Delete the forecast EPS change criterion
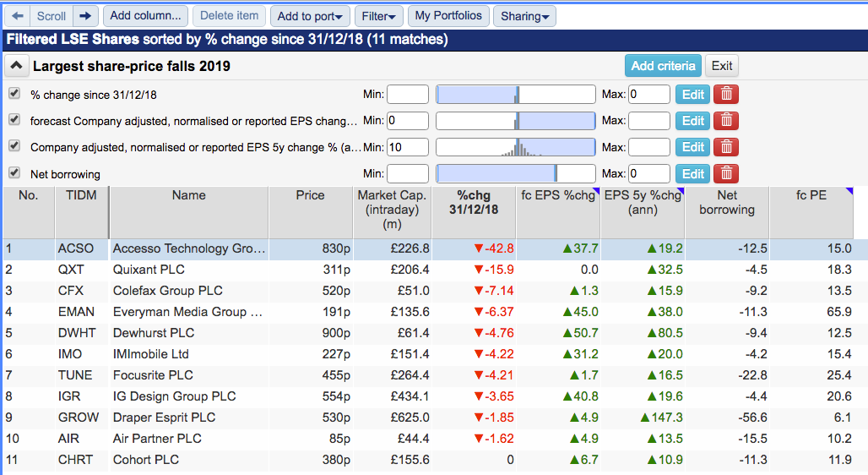This screenshot has height=475, width=868. pyautogui.click(x=726, y=120)
